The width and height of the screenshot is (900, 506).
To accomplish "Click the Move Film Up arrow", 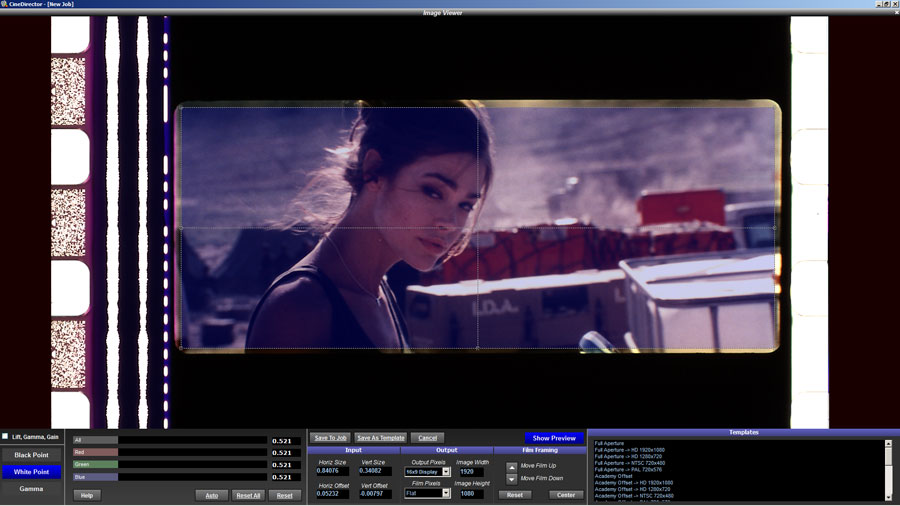I will point(512,466).
